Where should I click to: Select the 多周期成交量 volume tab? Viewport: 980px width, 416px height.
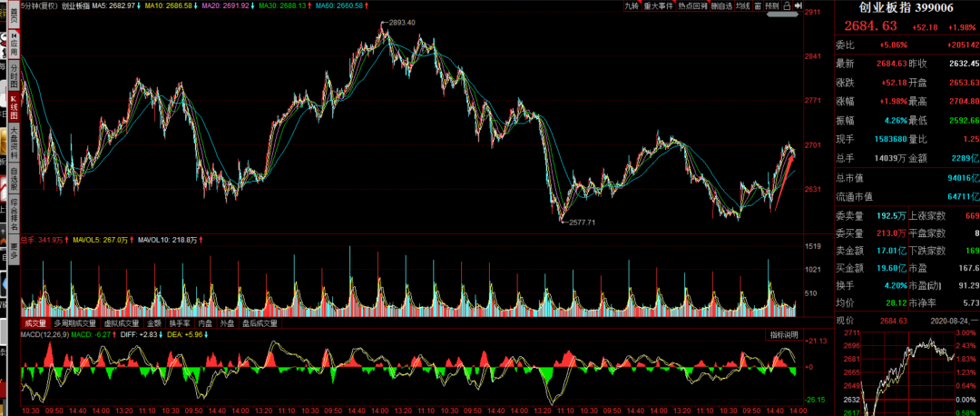(73, 322)
